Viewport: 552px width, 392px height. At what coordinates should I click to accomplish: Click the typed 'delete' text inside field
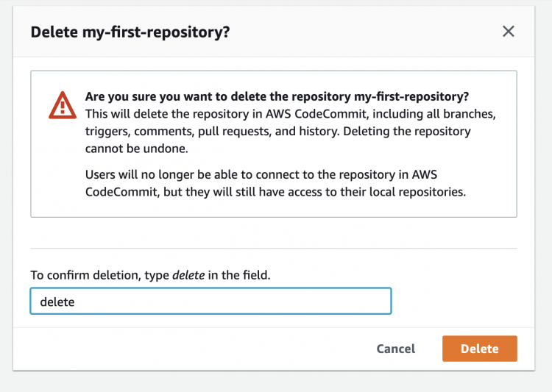click(57, 302)
